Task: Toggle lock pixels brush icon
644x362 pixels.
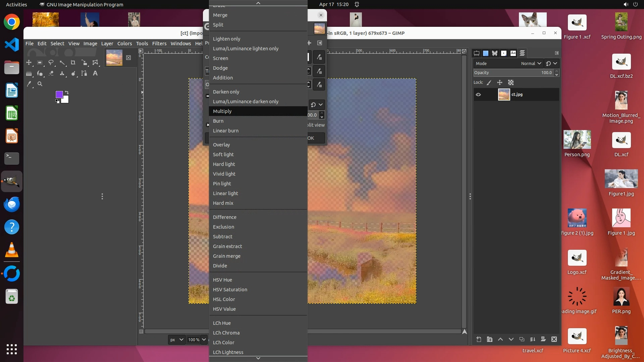Action: pos(489,82)
